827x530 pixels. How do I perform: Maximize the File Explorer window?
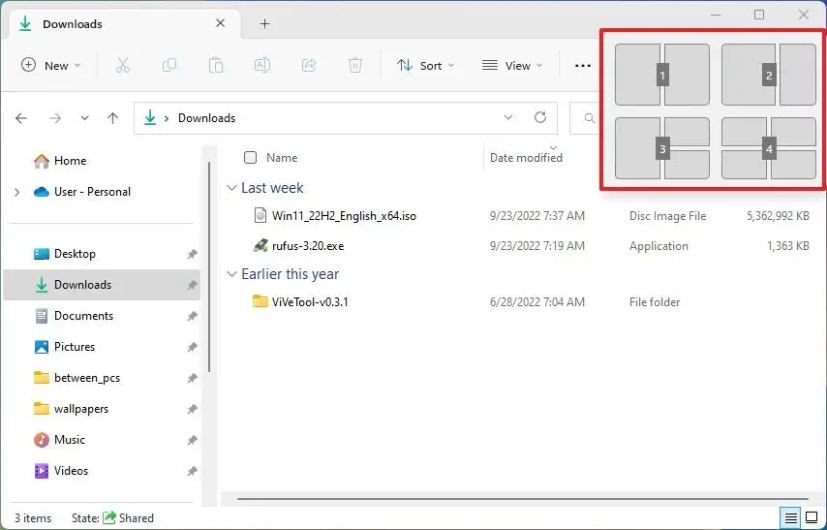tap(759, 14)
